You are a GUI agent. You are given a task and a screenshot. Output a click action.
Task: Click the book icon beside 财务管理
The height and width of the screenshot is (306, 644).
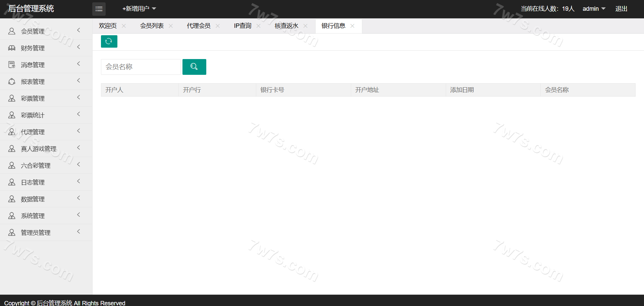12,48
